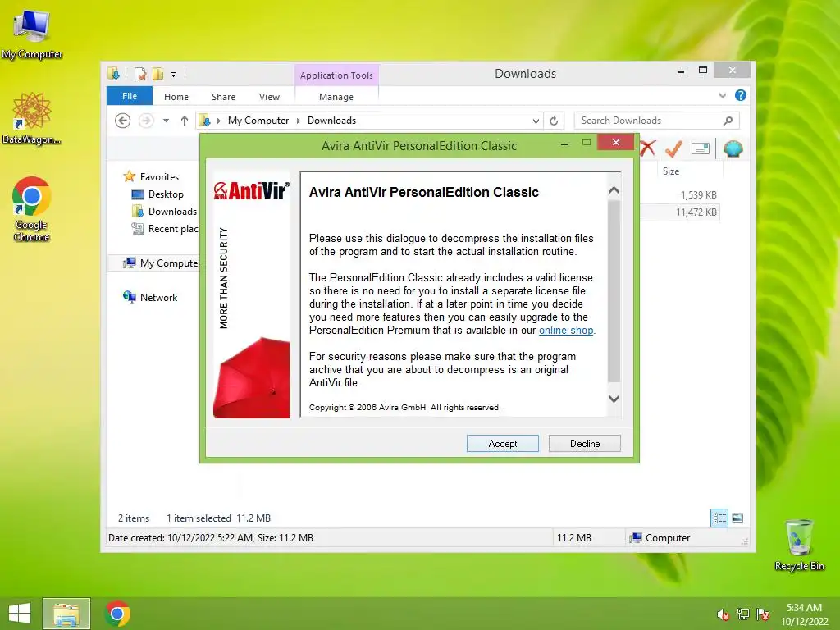Refresh the Downloads folder view
The height and width of the screenshot is (630, 840).
554,121
